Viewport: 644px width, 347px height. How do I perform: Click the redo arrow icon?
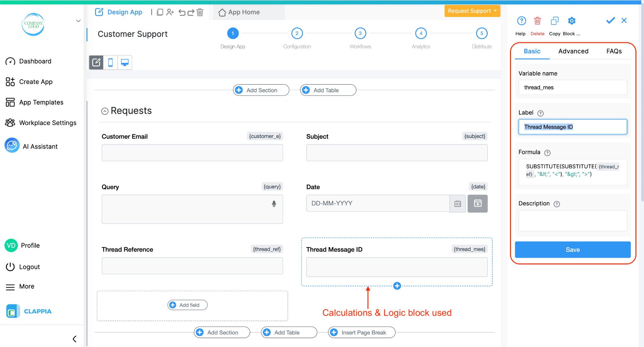coord(191,12)
